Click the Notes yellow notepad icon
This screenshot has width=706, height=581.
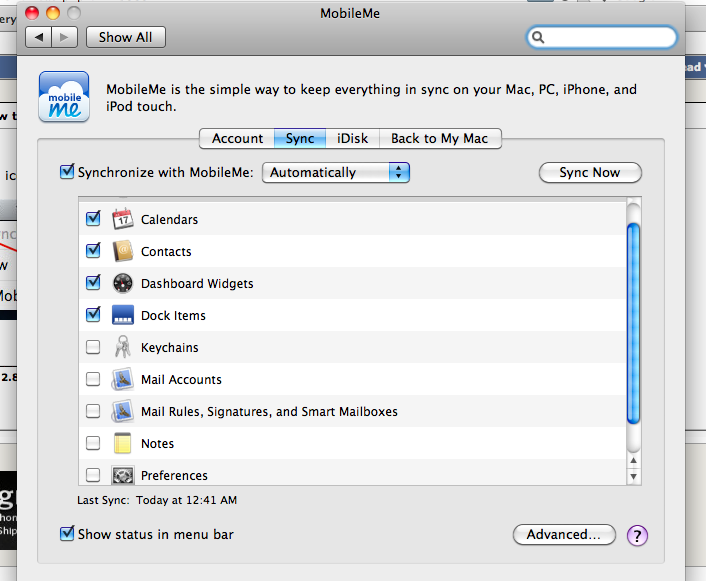pyautogui.click(x=122, y=443)
